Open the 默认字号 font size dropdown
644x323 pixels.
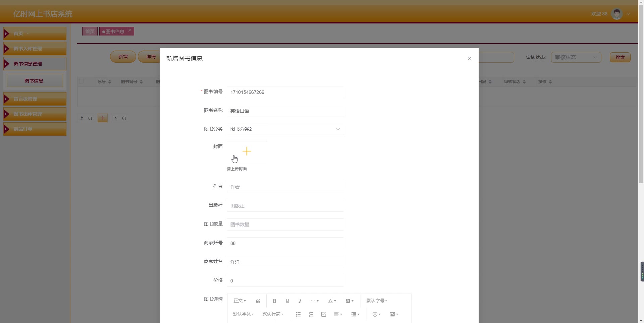pos(377,301)
